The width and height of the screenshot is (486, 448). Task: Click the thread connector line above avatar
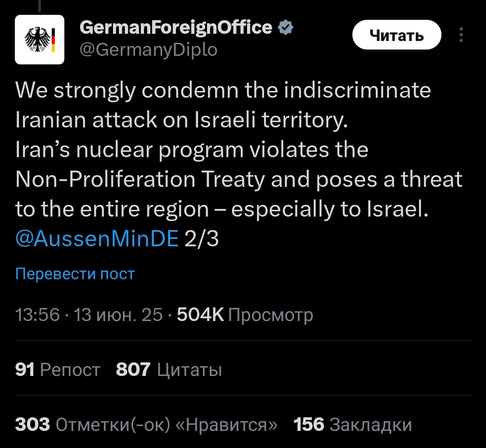[x=39, y=5]
